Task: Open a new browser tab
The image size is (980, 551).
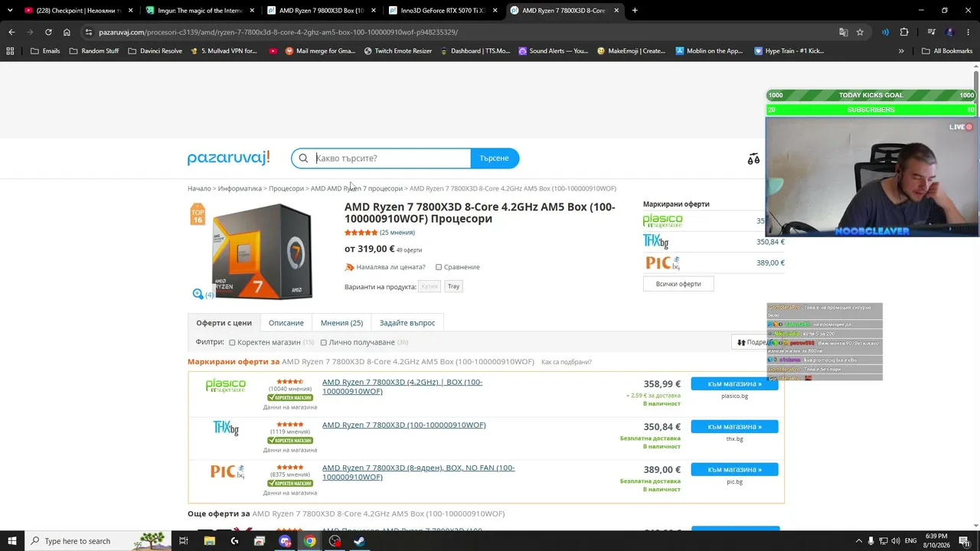Action: 635,11
